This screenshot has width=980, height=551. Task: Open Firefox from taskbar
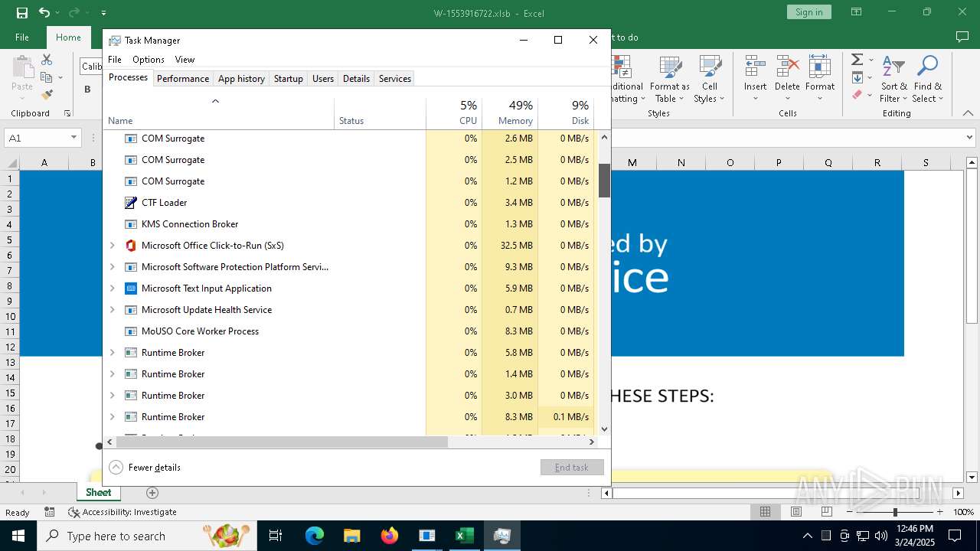point(390,536)
